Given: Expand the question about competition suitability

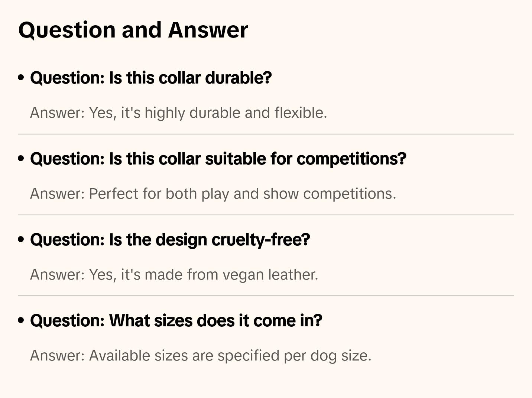Looking at the screenshot, I should coord(218,159).
